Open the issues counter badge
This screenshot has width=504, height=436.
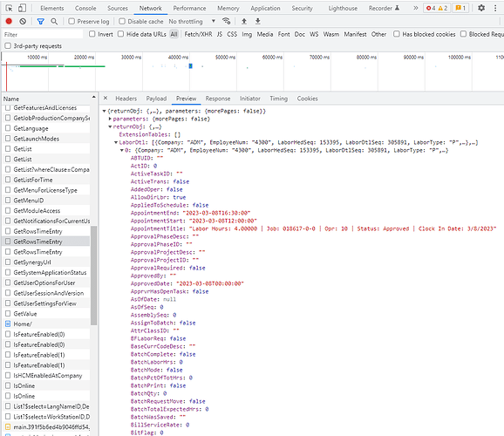click(x=460, y=8)
